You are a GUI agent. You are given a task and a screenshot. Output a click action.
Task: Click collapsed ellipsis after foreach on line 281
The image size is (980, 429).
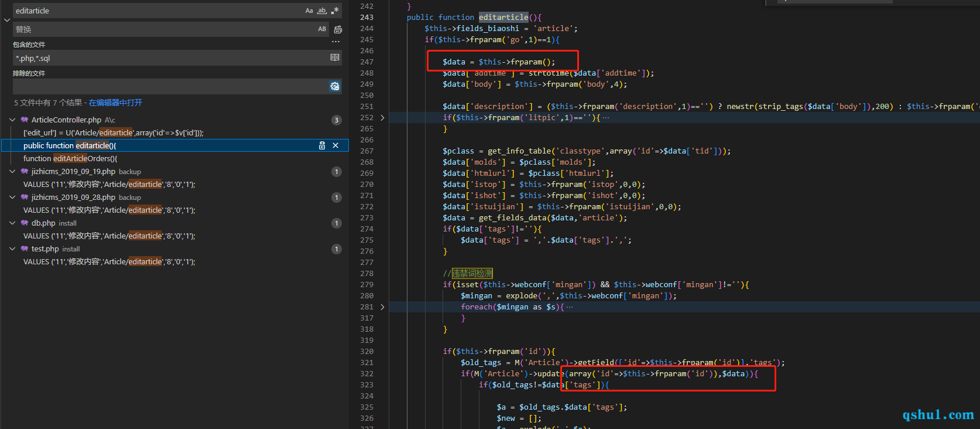click(570, 307)
